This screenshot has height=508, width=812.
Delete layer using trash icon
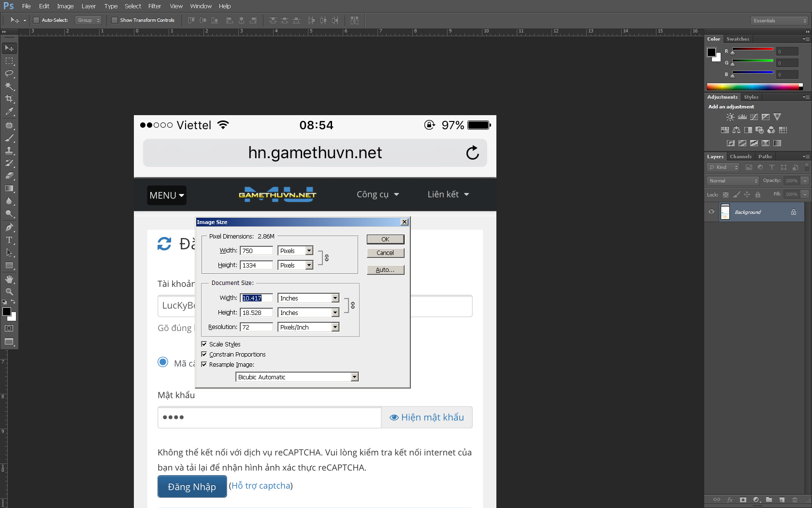point(795,500)
